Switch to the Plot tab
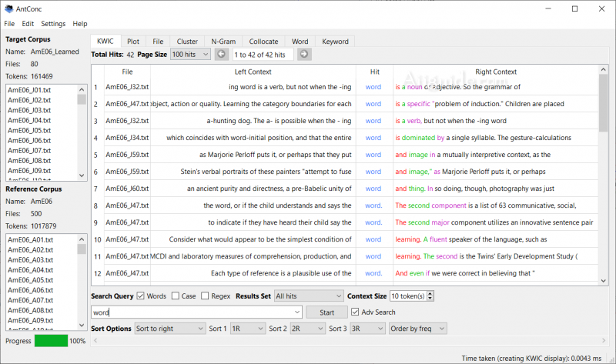This screenshot has height=364, width=616. [133, 42]
